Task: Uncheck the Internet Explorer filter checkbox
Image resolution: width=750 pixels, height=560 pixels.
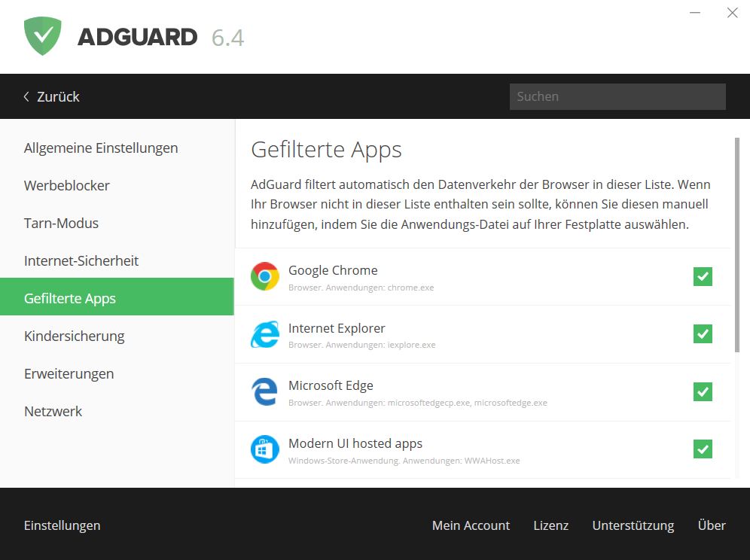Action: click(x=703, y=333)
